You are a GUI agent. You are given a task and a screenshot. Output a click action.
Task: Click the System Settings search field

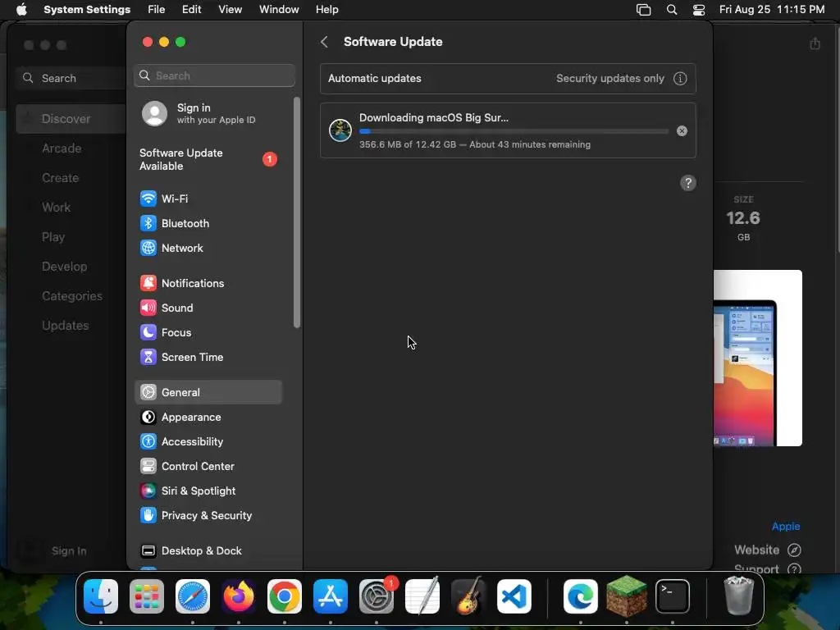(x=214, y=75)
